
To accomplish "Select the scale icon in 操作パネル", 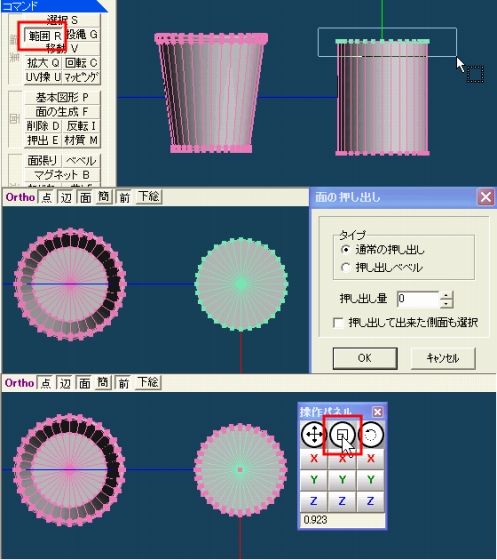I will click(342, 434).
